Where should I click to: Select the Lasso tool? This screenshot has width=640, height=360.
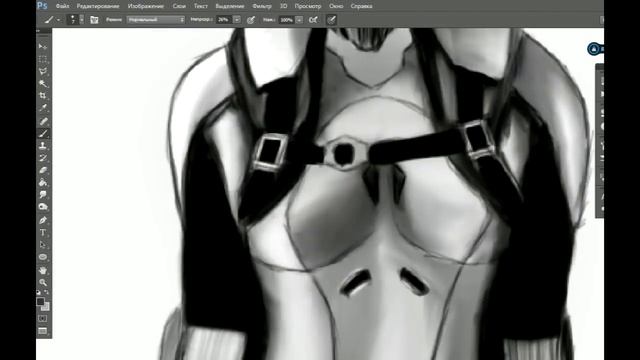pos(42,71)
